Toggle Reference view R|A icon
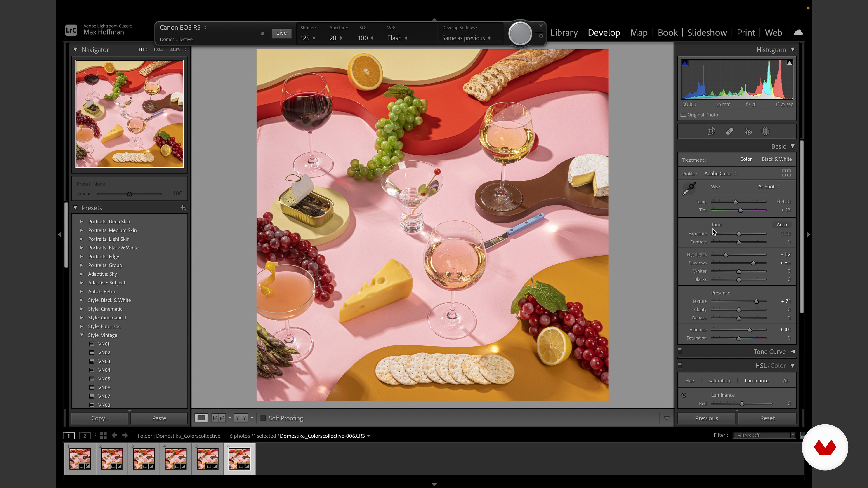 pyautogui.click(x=218, y=418)
